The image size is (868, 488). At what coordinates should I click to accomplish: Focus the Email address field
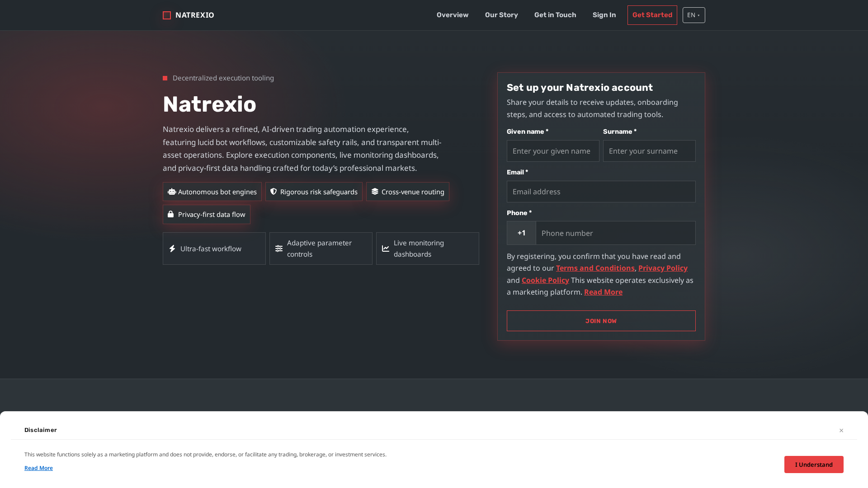(601, 192)
